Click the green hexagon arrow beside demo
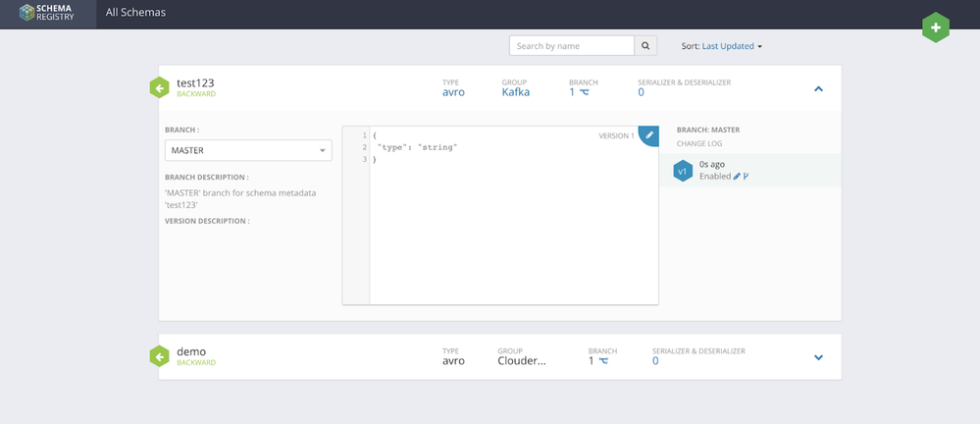The height and width of the screenshot is (424, 980). click(x=159, y=356)
